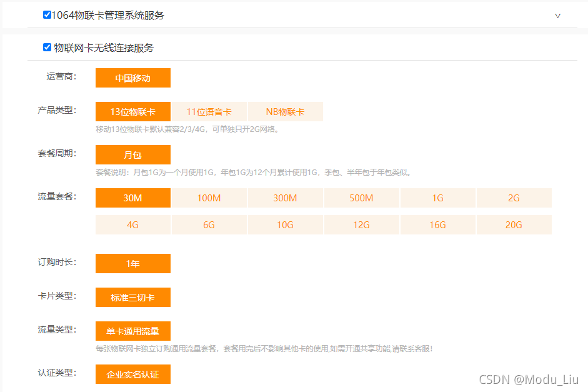This screenshot has width=588, height=392.
Task: Select the 30M data plan
Action: 132,198
